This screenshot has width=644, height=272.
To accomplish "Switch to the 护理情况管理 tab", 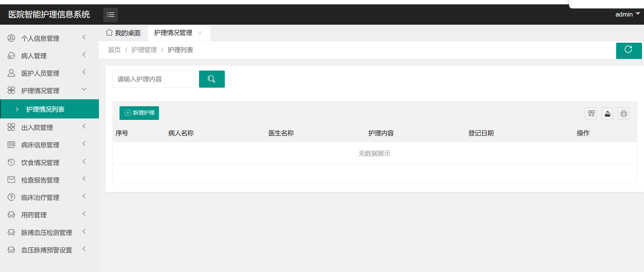I will [173, 33].
